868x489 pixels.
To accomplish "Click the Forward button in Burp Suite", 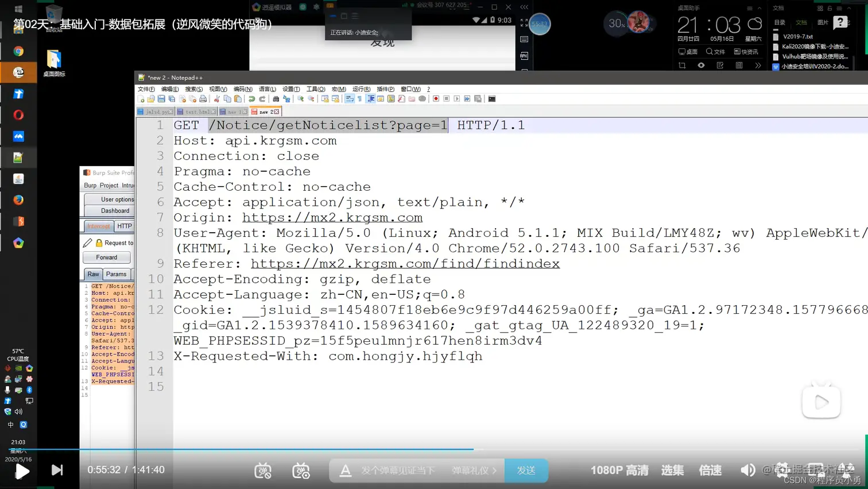I will coord(107,257).
